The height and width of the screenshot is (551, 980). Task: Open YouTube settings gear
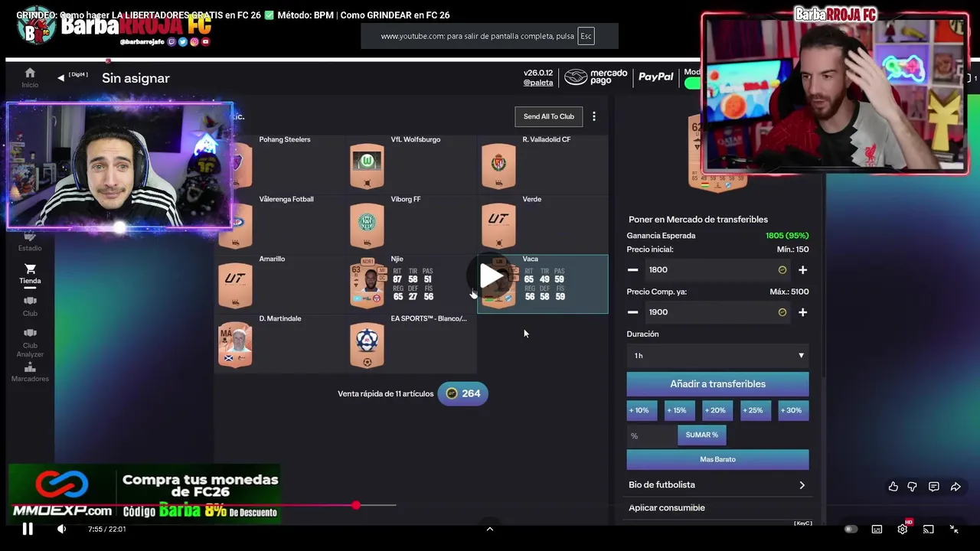(x=903, y=529)
